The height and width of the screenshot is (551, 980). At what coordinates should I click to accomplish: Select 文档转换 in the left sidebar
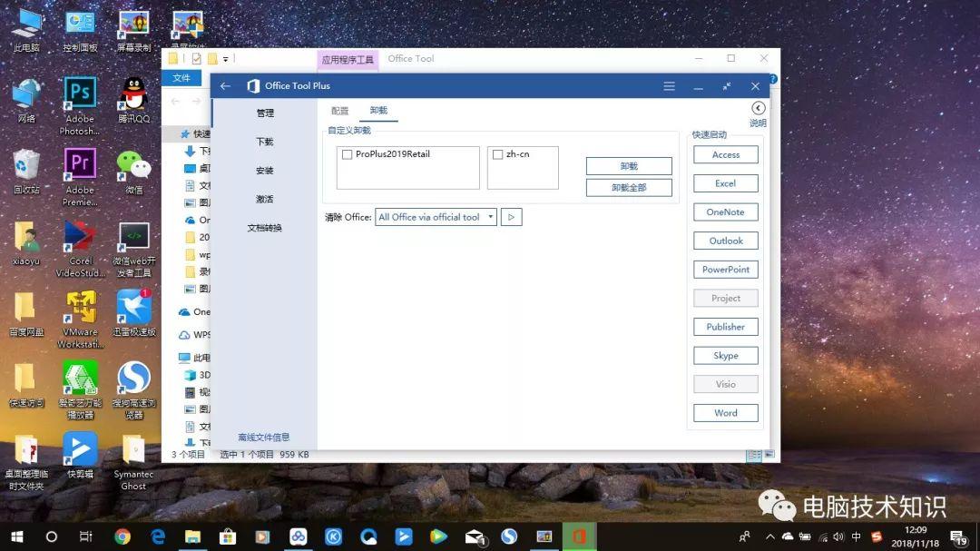[x=265, y=228]
